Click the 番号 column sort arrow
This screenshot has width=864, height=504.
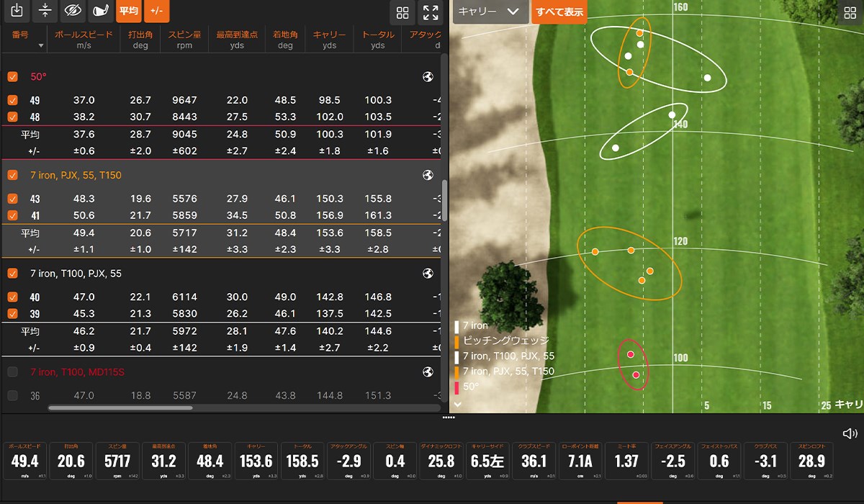click(41, 46)
